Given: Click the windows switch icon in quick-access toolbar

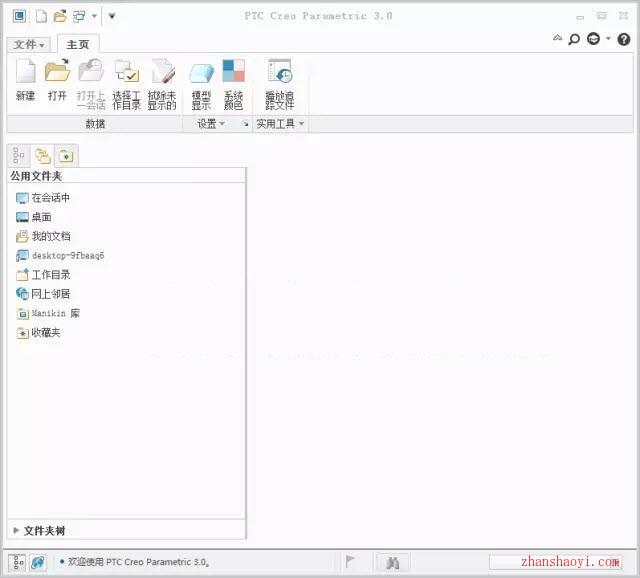Looking at the screenshot, I should point(79,16).
